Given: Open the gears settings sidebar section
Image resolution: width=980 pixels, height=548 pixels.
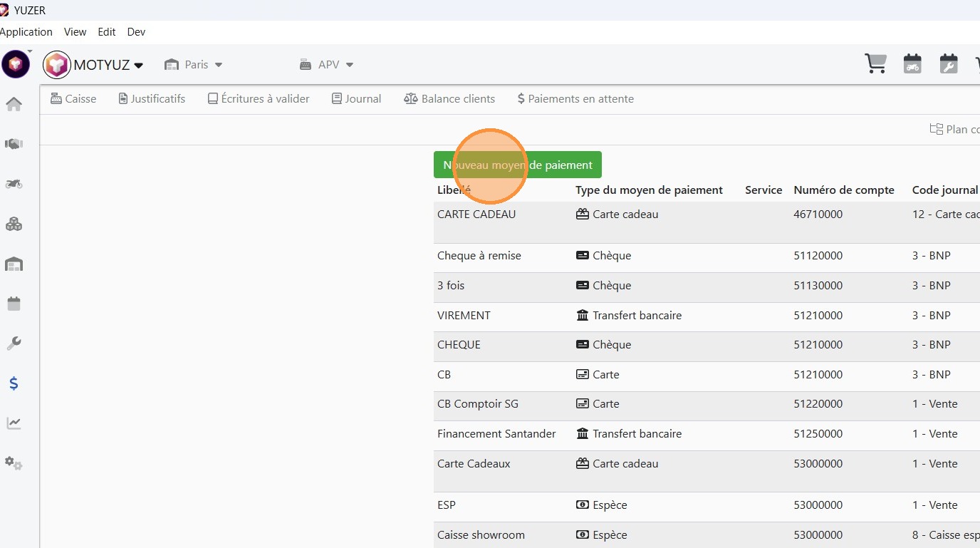Looking at the screenshot, I should coord(14,463).
